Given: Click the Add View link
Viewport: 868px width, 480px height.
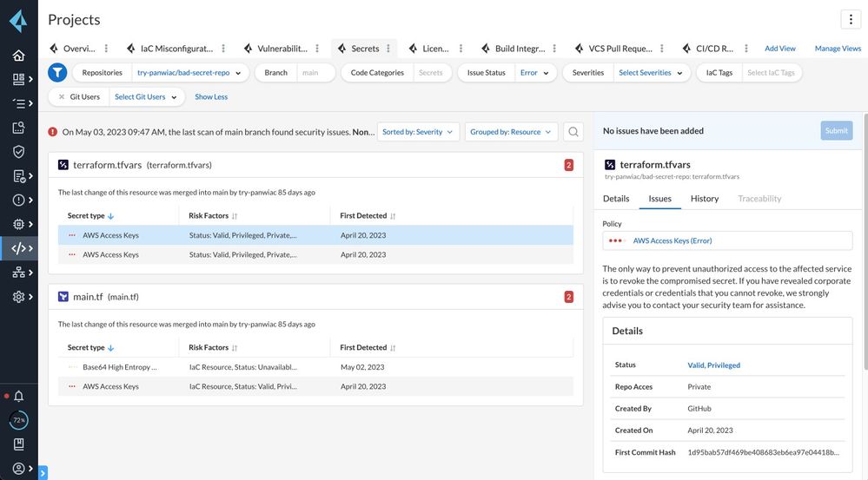Looking at the screenshot, I should [x=779, y=49].
